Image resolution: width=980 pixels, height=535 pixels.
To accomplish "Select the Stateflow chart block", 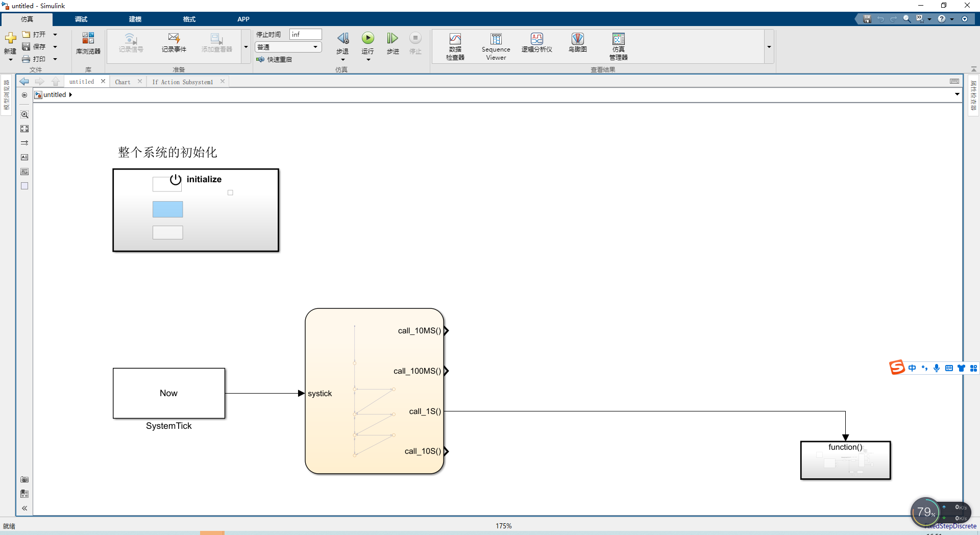I will 375,391.
